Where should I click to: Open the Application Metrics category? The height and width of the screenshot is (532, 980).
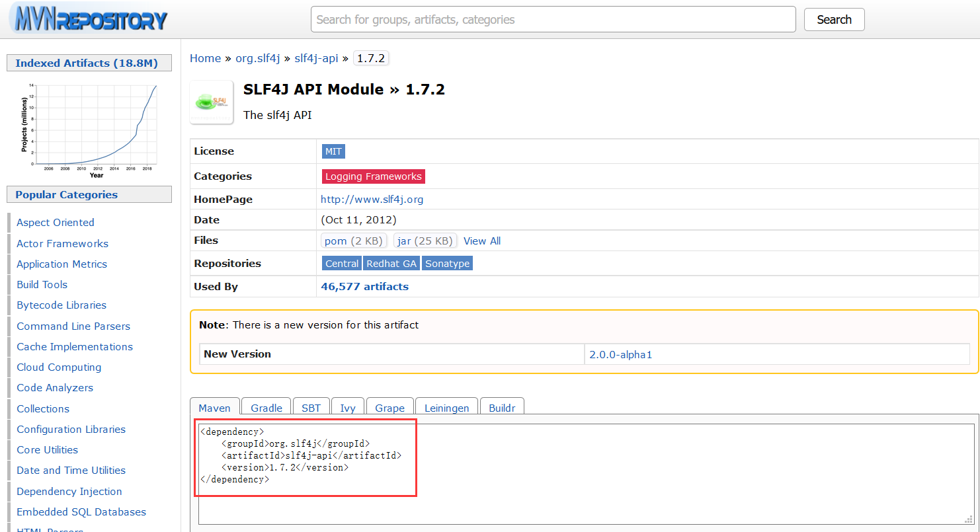pyautogui.click(x=61, y=264)
